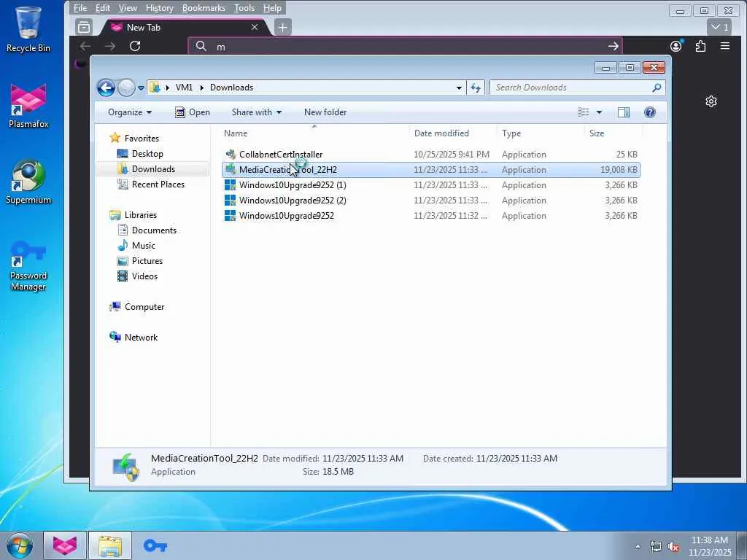
Task: Switch to Plasmafox in the taskbar
Action: coord(65,545)
